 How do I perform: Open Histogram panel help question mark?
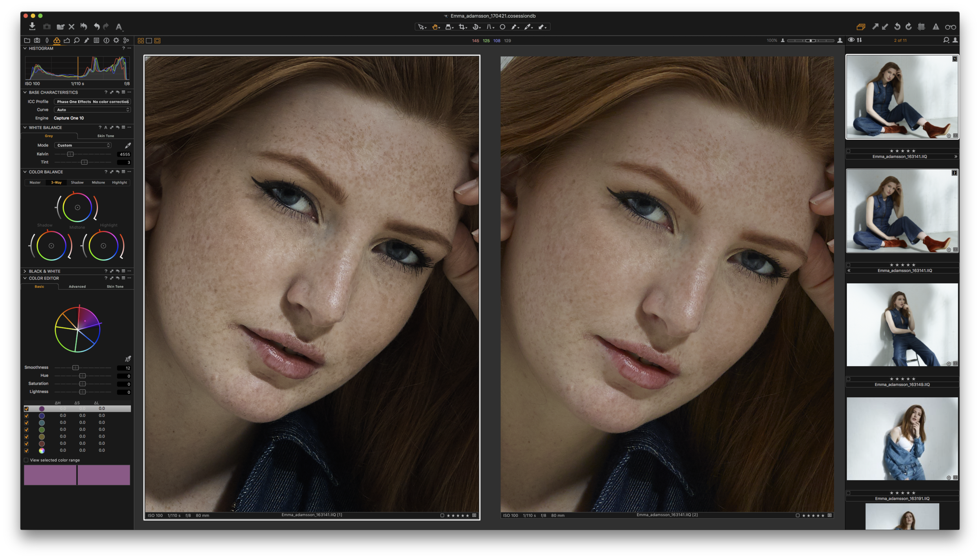[123, 49]
